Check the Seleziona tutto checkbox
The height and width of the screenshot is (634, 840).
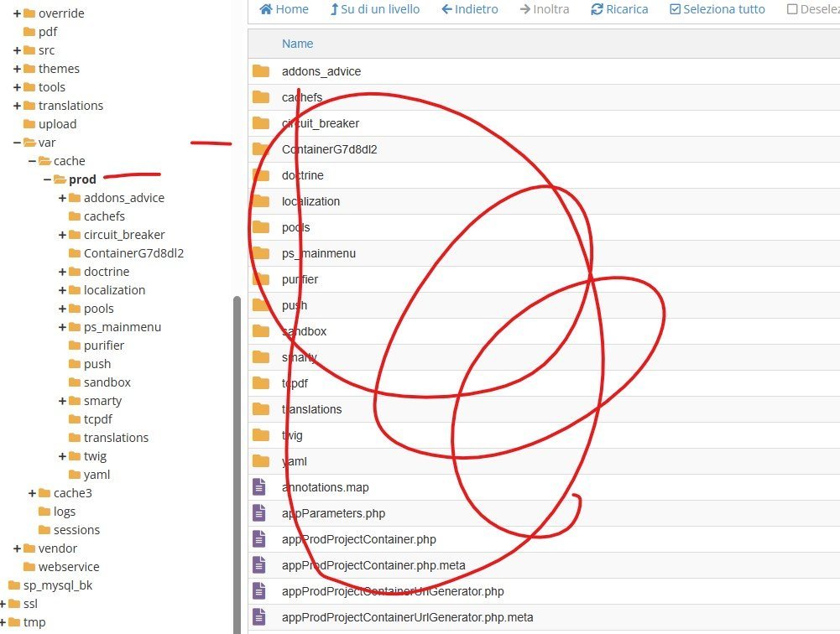point(675,9)
